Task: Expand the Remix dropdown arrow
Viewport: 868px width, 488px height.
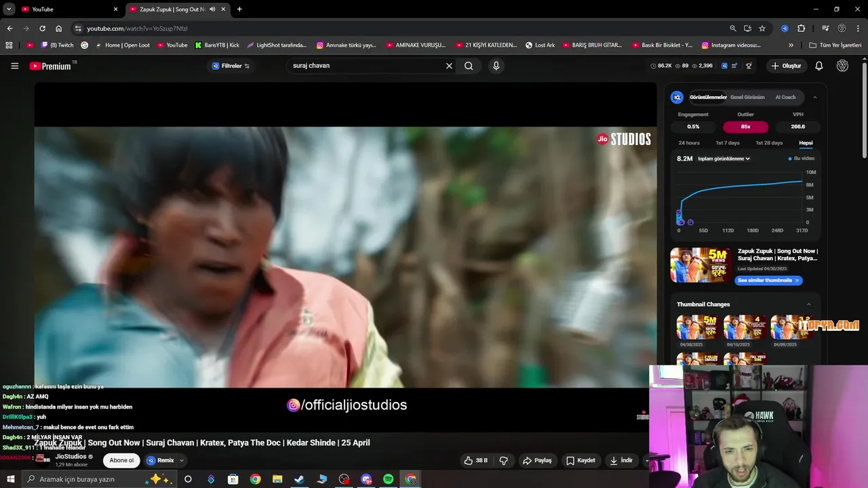Action: [182, 460]
